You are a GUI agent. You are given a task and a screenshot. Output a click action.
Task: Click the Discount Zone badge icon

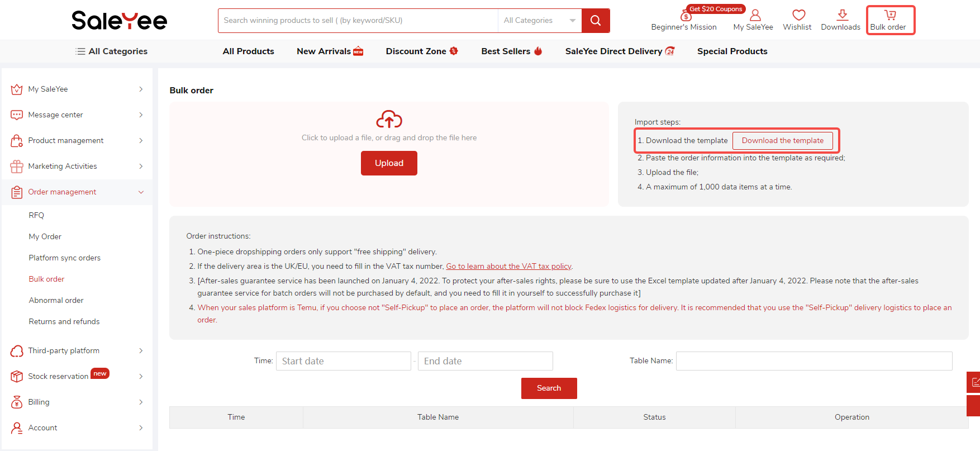point(454,51)
